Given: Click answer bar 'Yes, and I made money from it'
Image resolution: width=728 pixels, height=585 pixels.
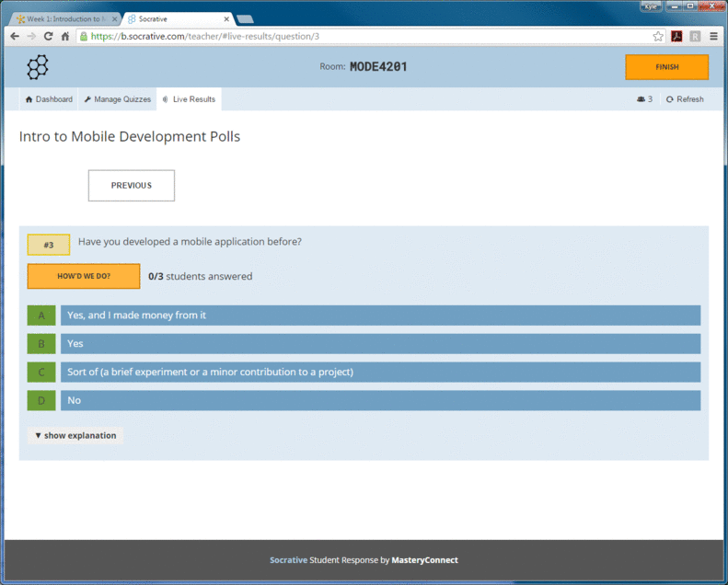Looking at the screenshot, I should click(x=381, y=315).
